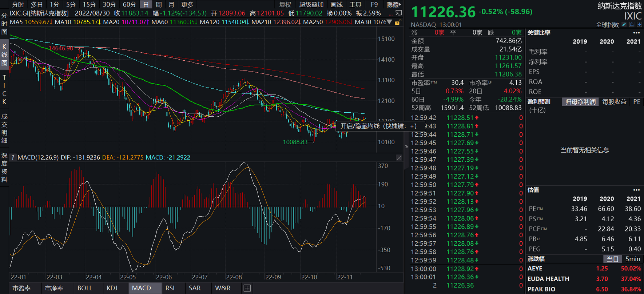The image size is (644, 294).
Task: Add index to watchlist with plus icon
Action: click(639, 25)
